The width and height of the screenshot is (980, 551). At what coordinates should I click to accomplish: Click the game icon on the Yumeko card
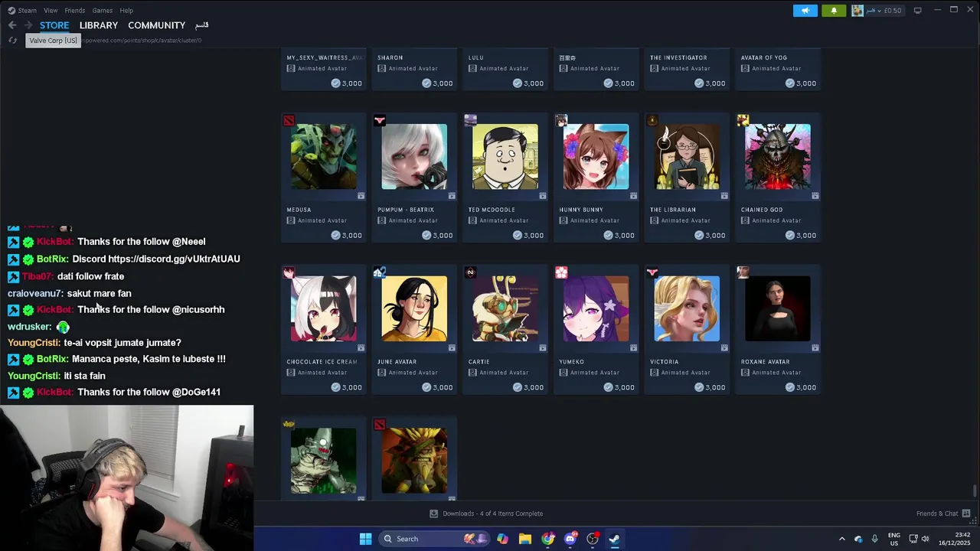click(561, 272)
